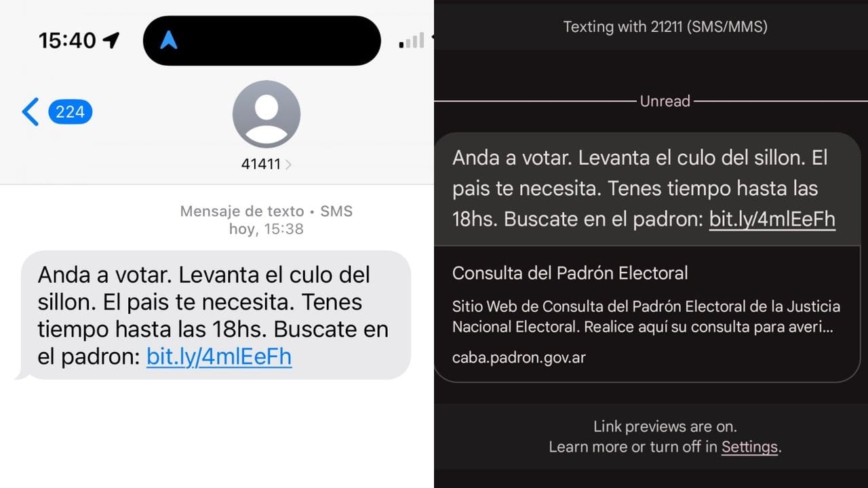Open bit.ly/4mlEeFh link in iPhone message
Viewport: 868px width, 488px height.
click(x=219, y=357)
